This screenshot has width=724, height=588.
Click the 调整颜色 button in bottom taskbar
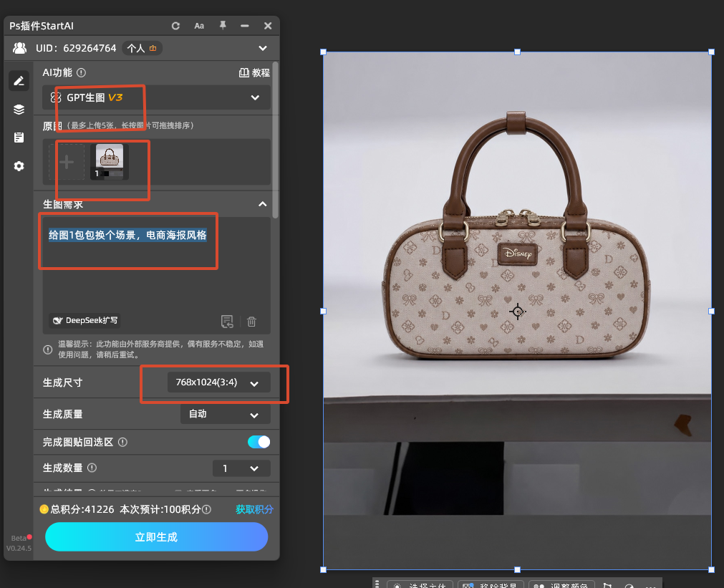561,584
